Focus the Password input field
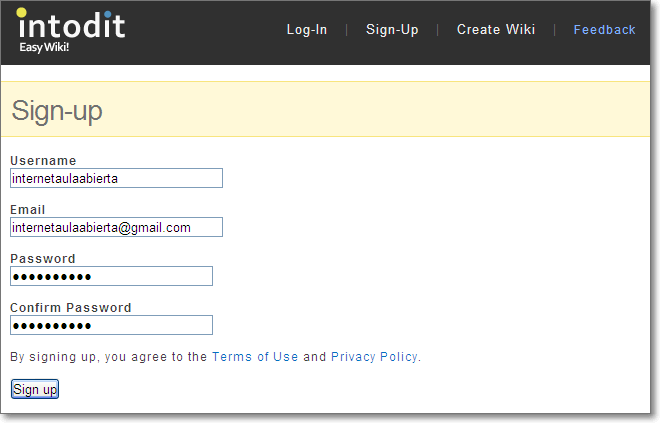660x423 pixels. click(112, 276)
